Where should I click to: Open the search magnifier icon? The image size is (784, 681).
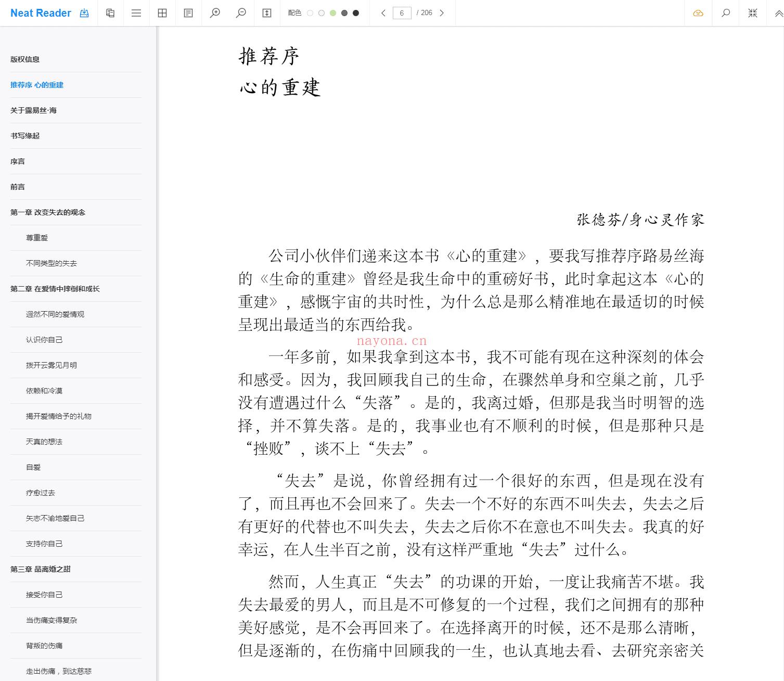[x=726, y=13]
